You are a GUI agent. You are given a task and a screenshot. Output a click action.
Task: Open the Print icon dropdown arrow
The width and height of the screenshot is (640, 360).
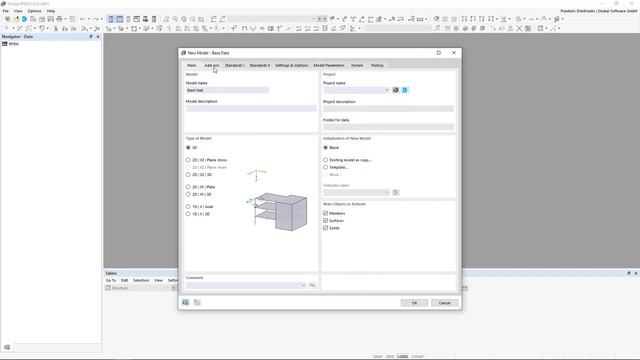click(65, 19)
